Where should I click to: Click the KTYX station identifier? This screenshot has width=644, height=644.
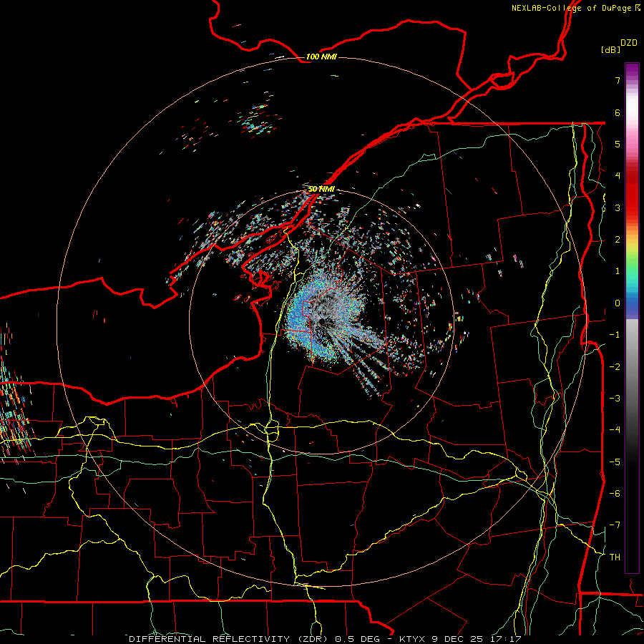tap(412, 639)
